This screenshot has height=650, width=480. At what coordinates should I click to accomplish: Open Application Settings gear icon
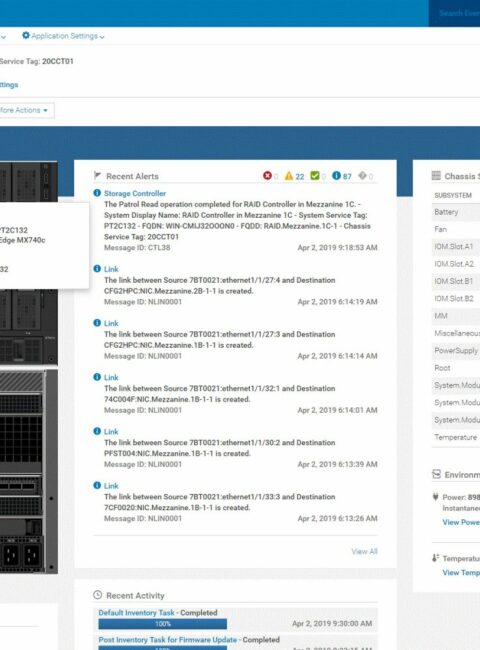click(x=26, y=36)
